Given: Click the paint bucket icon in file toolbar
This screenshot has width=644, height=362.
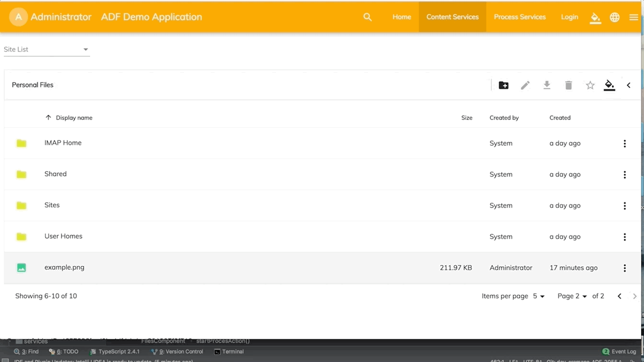Looking at the screenshot, I should [609, 85].
